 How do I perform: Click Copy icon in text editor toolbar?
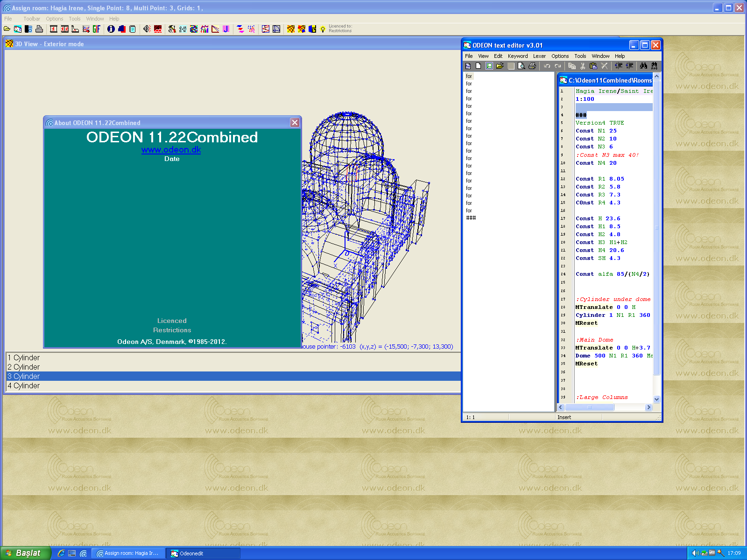(572, 66)
